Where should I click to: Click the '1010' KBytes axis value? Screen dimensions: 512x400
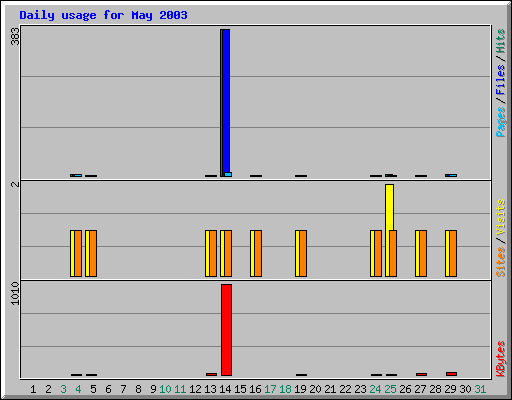click(15, 293)
